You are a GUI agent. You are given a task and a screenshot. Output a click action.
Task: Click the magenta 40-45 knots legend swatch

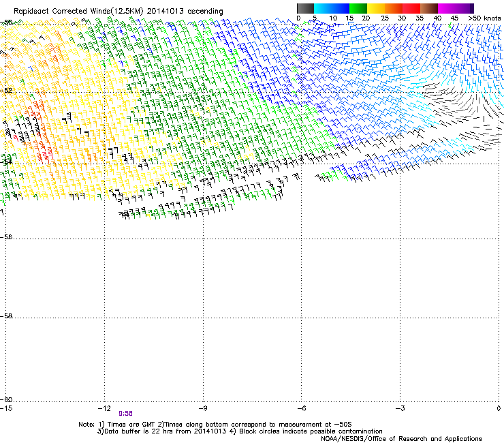click(x=447, y=8)
